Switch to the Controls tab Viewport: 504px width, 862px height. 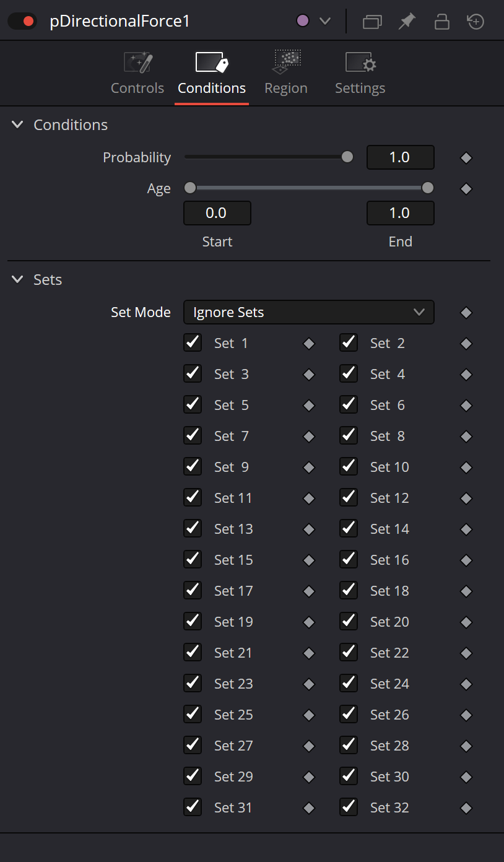137,74
